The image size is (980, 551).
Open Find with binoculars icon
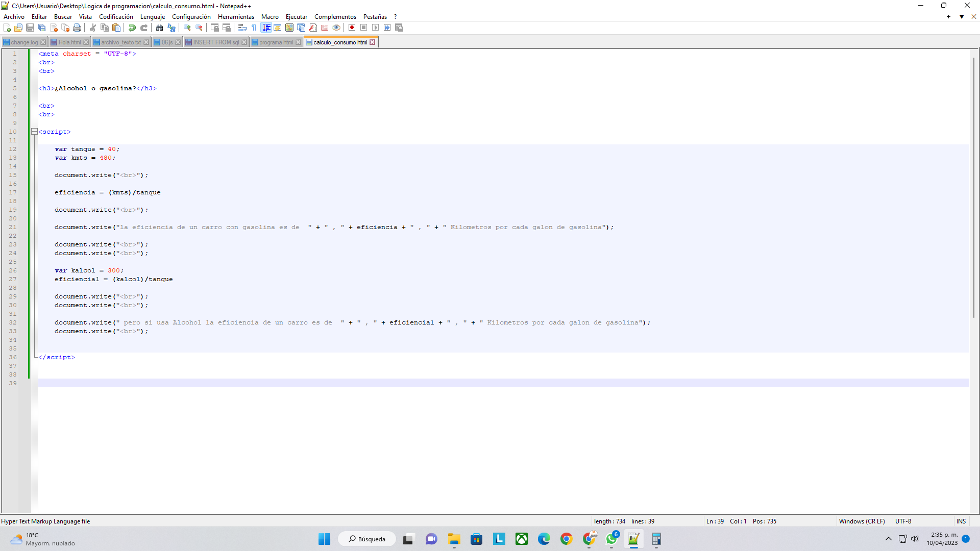[160, 28]
